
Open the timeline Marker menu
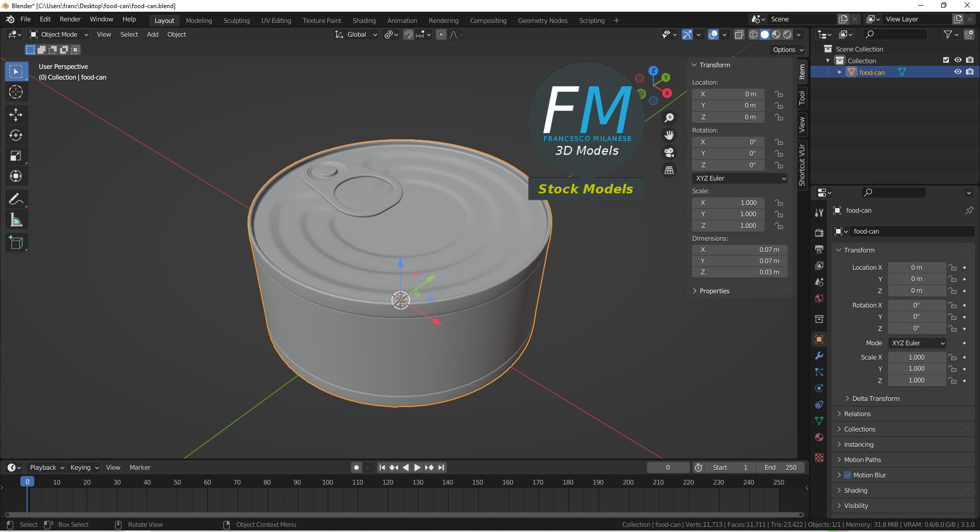point(140,467)
